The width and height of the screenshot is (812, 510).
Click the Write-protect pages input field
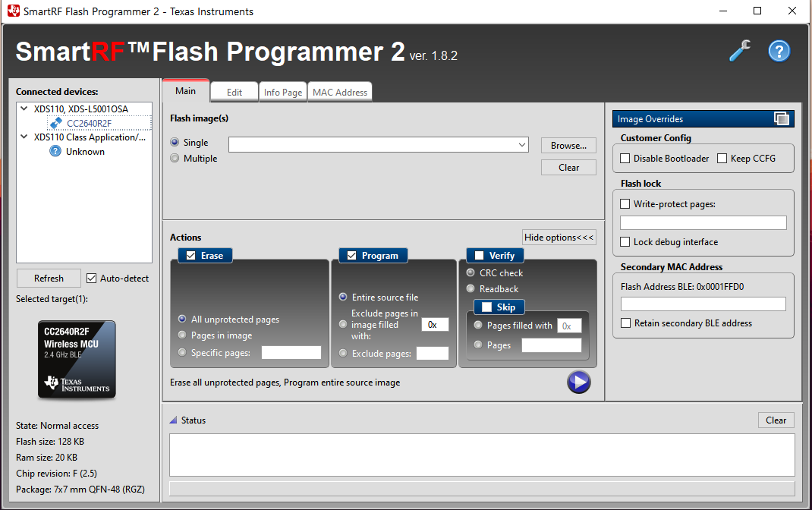click(x=703, y=222)
